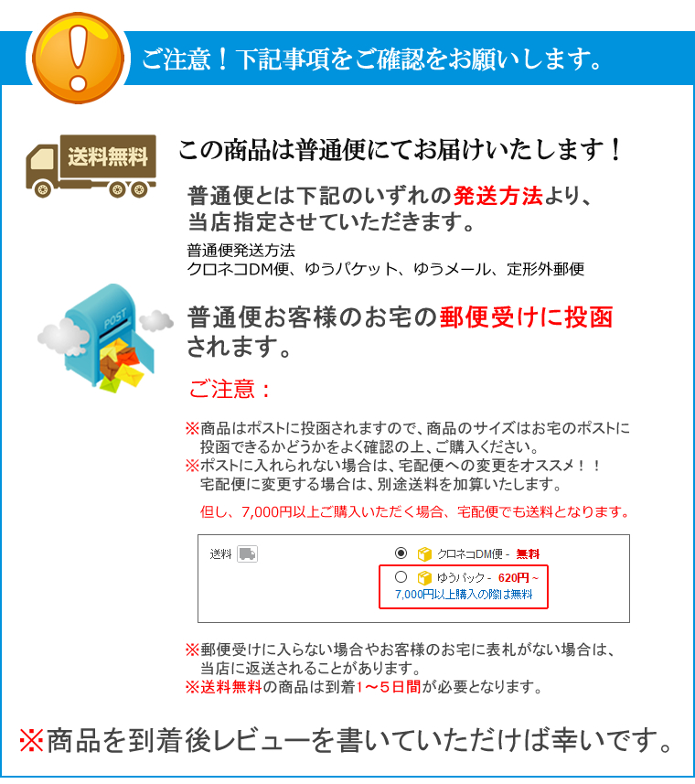
Task: Click the red ご注意： heading
Action: 230,389
